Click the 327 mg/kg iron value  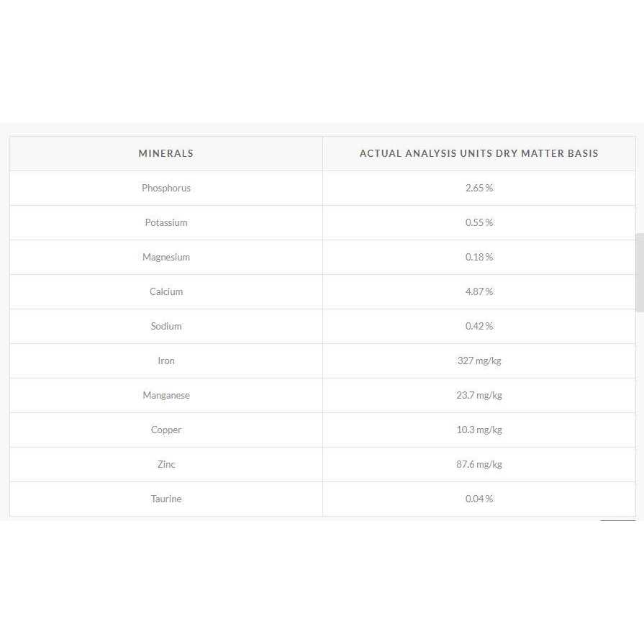click(479, 360)
